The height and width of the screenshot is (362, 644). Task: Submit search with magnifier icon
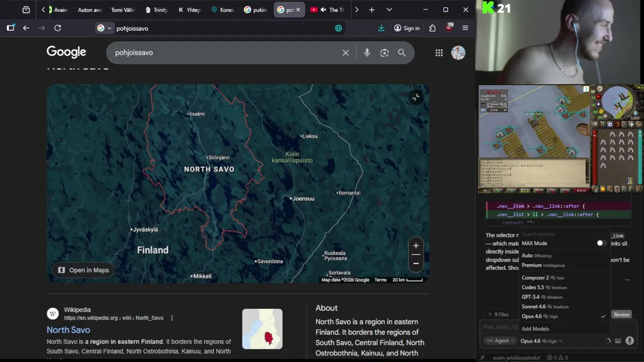click(402, 52)
